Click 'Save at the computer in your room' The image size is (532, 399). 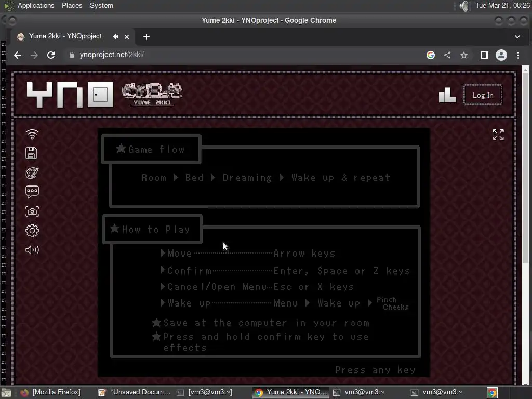coord(267,323)
